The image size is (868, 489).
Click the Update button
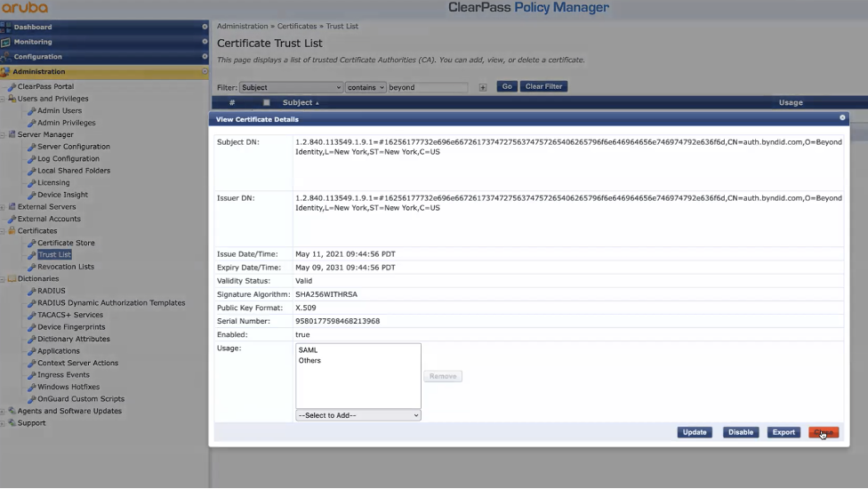coord(695,432)
